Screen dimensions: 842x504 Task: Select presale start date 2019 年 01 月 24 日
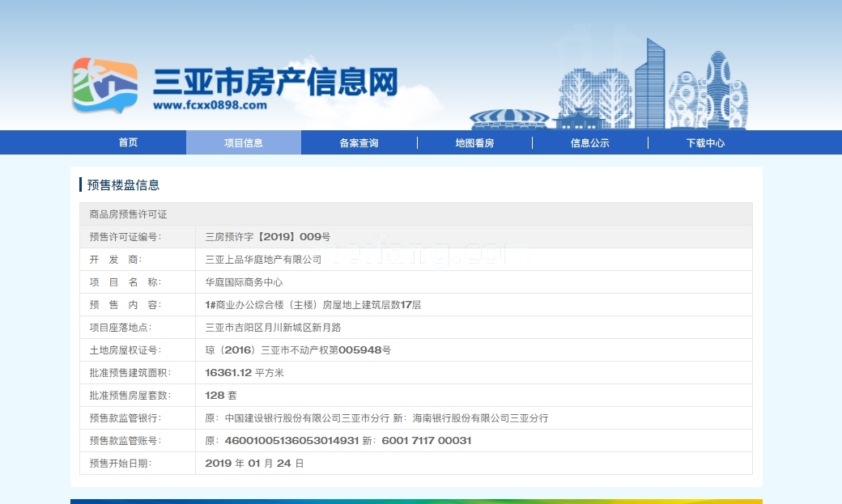[x=254, y=464]
